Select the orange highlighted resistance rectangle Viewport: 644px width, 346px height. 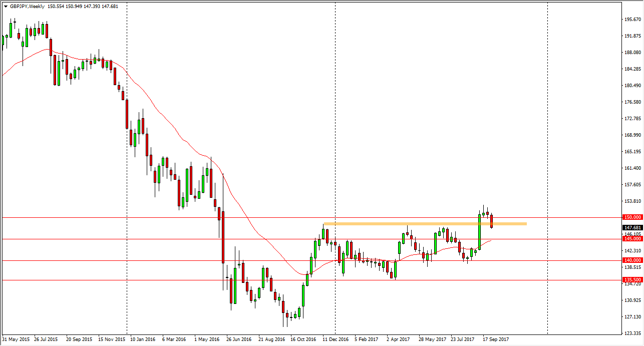click(x=425, y=224)
